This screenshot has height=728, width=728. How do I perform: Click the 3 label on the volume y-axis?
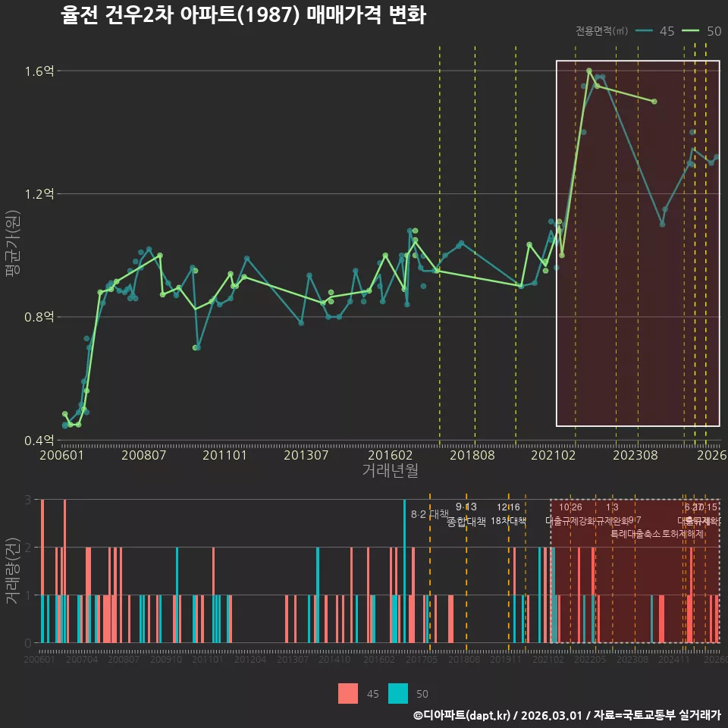point(28,500)
